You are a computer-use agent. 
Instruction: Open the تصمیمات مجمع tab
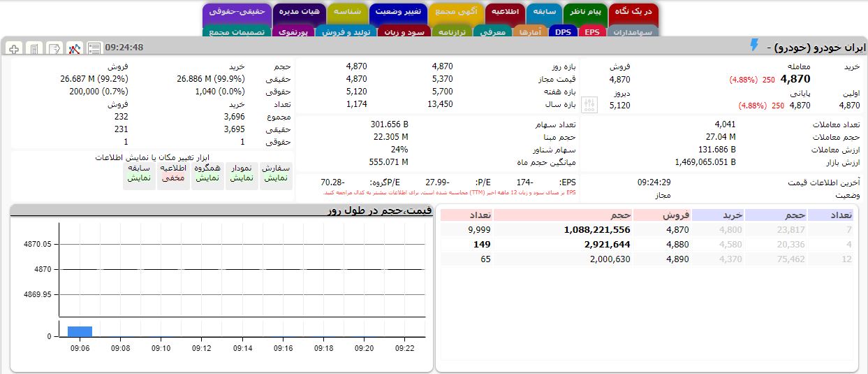[x=237, y=31]
